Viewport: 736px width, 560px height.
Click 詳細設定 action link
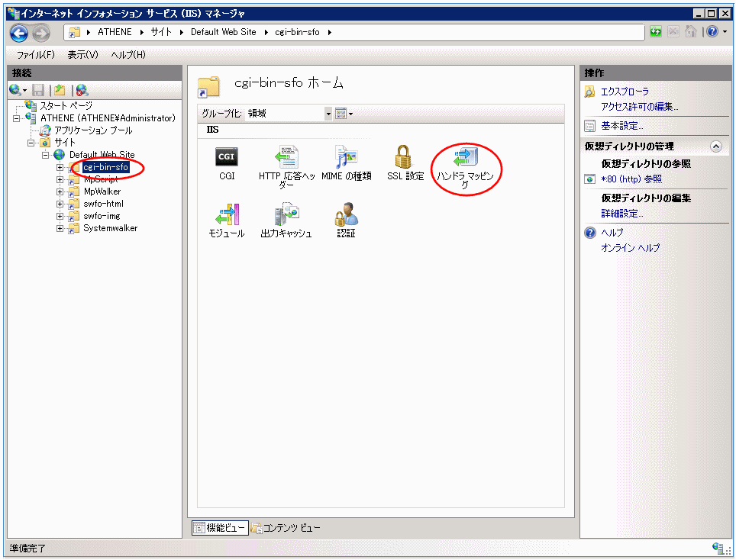click(621, 214)
